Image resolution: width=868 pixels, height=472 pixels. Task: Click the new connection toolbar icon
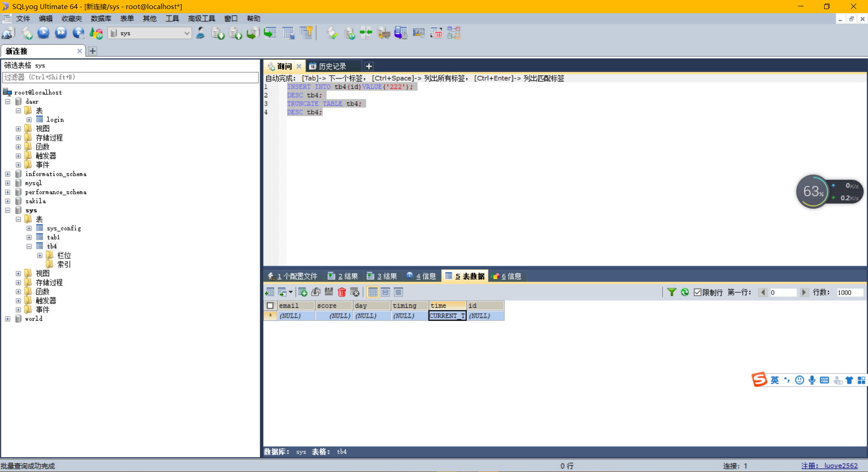[x=9, y=33]
